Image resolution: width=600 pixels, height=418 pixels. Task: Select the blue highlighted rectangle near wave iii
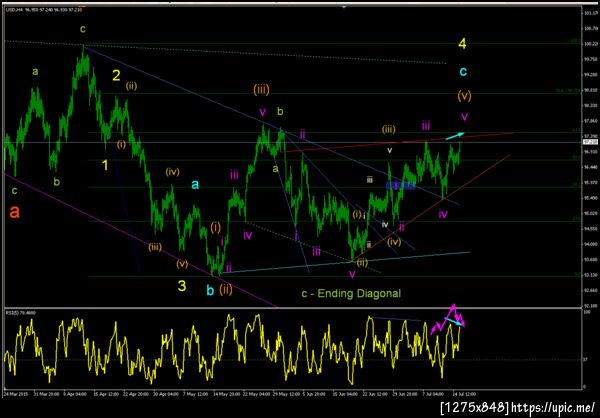pyautogui.click(x=401, y=186)
